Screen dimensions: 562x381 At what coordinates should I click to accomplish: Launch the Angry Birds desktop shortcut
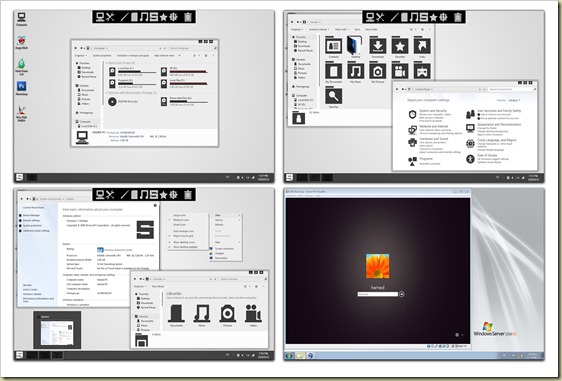(21, 42)
